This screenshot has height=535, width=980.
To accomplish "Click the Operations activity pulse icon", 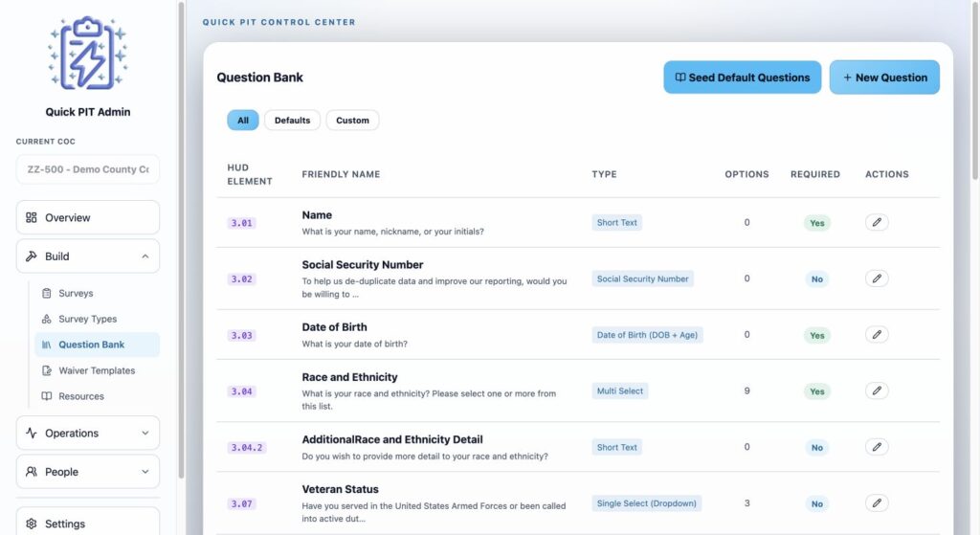I will point(32,434).
